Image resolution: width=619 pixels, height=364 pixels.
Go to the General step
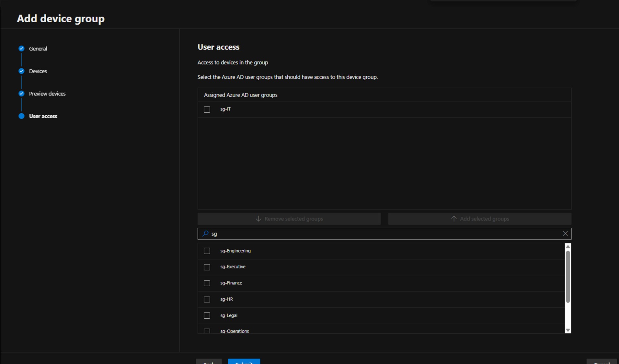[38, 49]
